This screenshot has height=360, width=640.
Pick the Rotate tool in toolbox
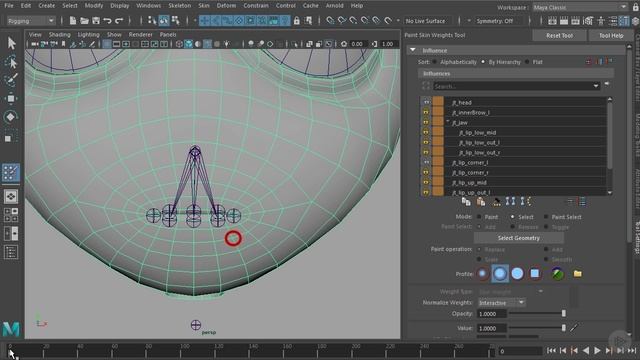coord(11,117)
